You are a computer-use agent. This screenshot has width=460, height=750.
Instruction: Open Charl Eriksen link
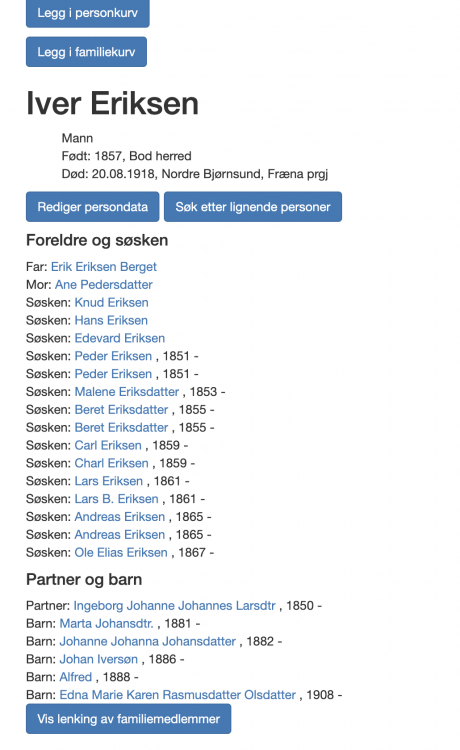tap(111, 463)
